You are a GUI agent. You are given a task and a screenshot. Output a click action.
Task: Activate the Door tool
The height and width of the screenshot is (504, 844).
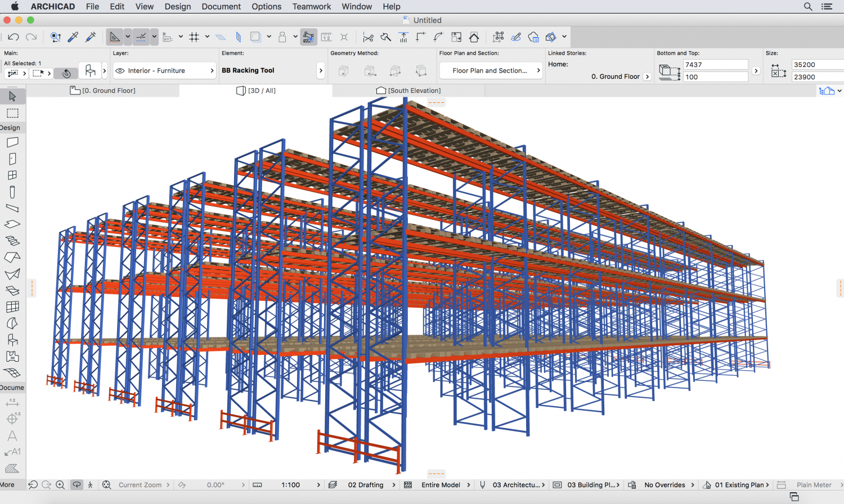point(12,159)
